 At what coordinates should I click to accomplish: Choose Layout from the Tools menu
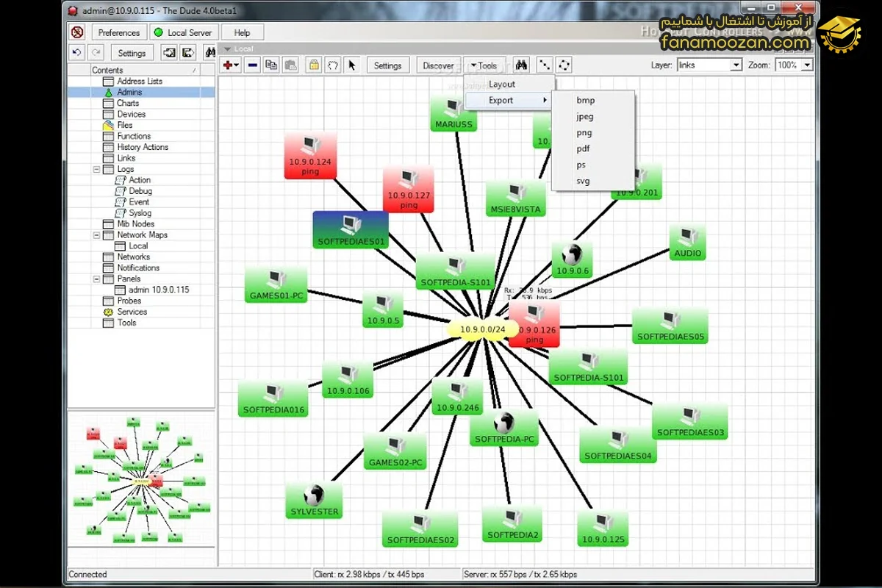coord(509,85)
